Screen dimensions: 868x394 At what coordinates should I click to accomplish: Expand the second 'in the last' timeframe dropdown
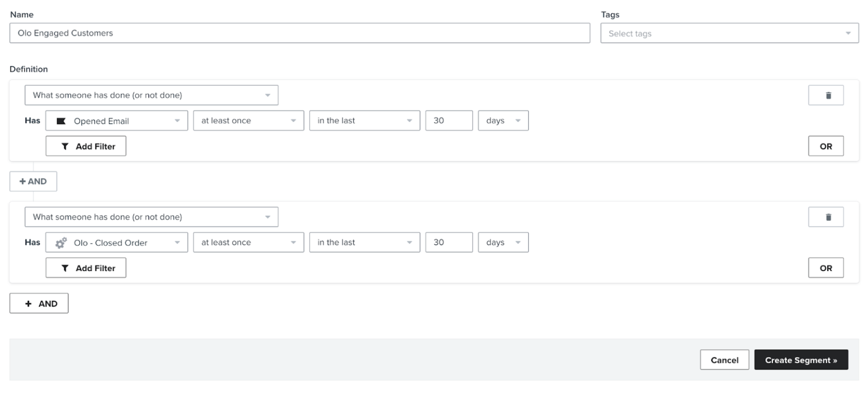(x=364, y=242)
